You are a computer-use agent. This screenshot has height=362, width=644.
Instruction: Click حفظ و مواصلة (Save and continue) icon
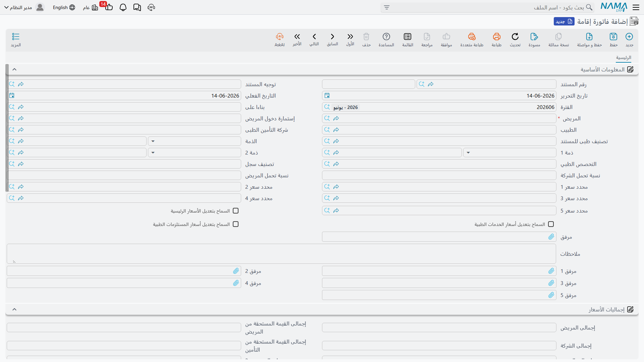pyautogui.click(x=589, y=37)
